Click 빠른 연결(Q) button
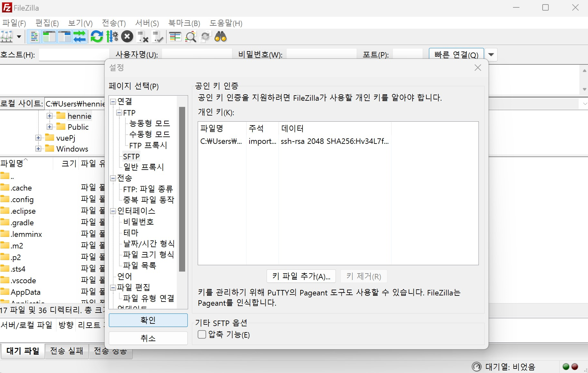This screenshot has height=373, width=588. pyautogui.click(x=456, y=54)
